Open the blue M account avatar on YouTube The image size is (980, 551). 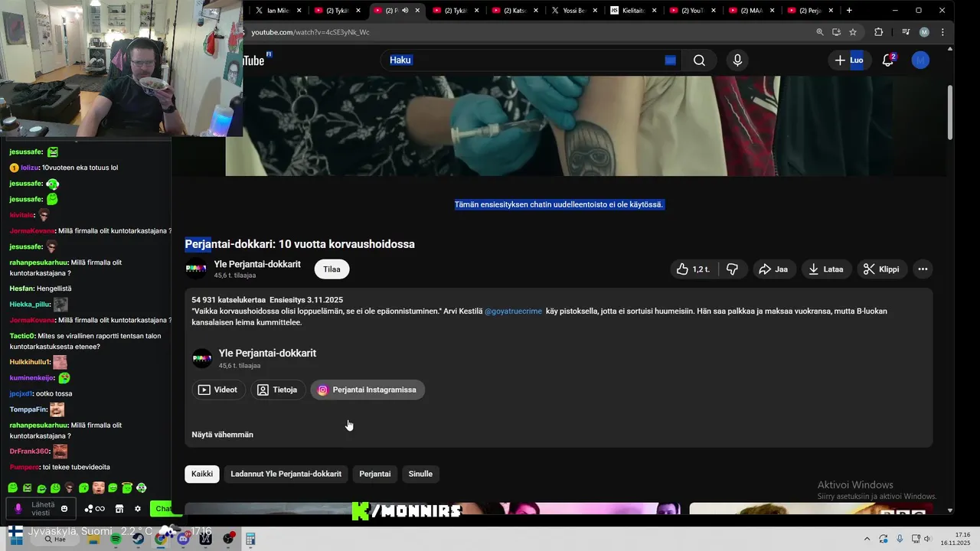click(920, 60)
